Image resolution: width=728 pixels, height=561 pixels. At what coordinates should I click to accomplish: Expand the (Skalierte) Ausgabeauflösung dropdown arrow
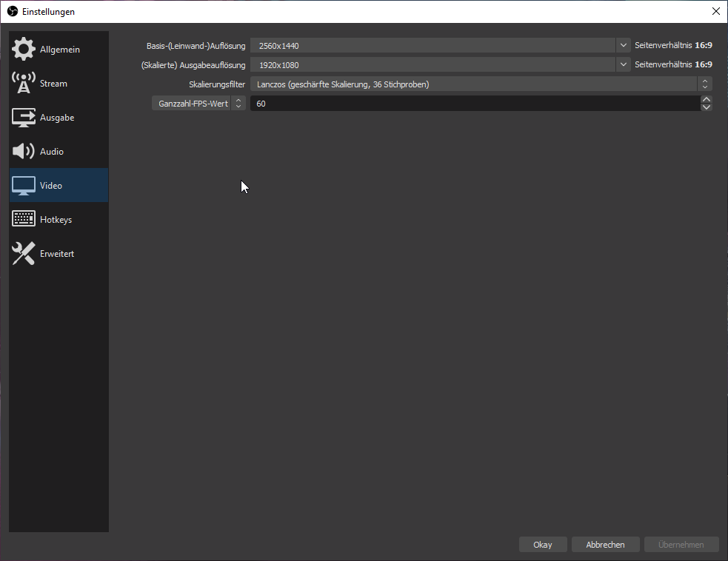pyautogui.click(x=624, y=64)
